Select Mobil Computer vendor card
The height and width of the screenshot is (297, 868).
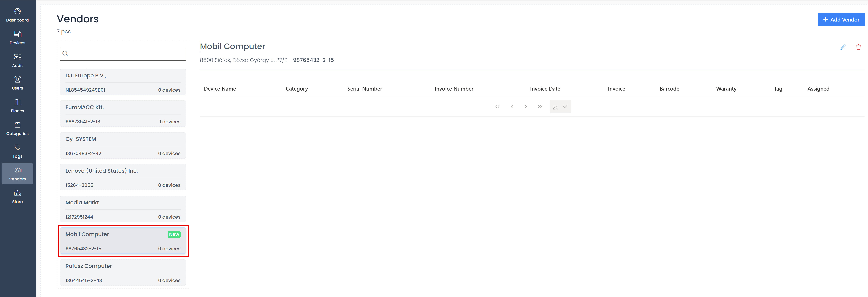click(x=123, y=241)
